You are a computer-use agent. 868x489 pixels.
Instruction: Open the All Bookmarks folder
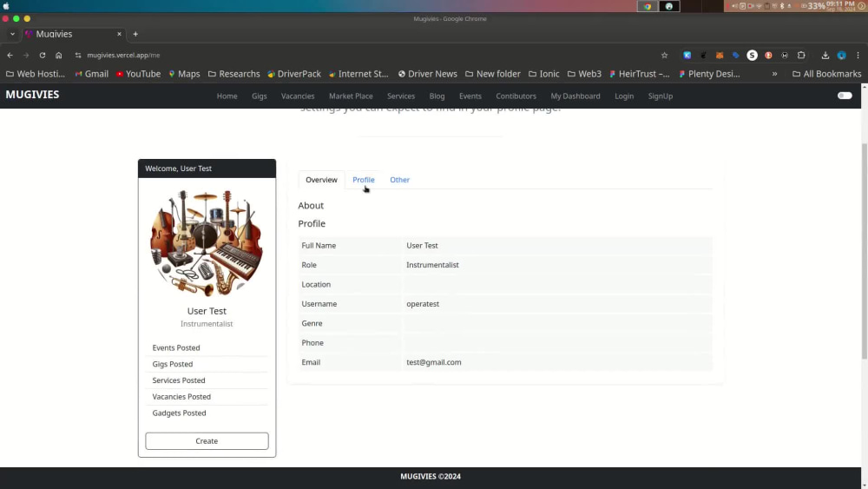(827, 74)
